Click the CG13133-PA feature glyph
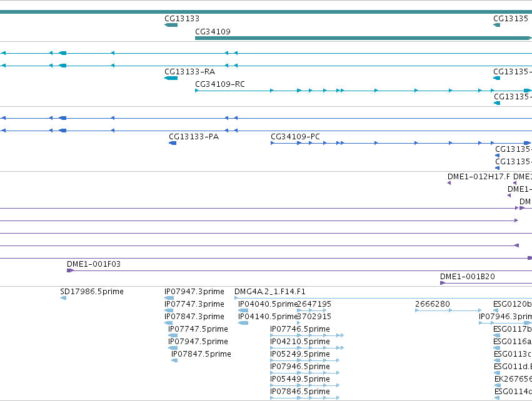This screenshot has height=401, width=532. coord(173,143)
